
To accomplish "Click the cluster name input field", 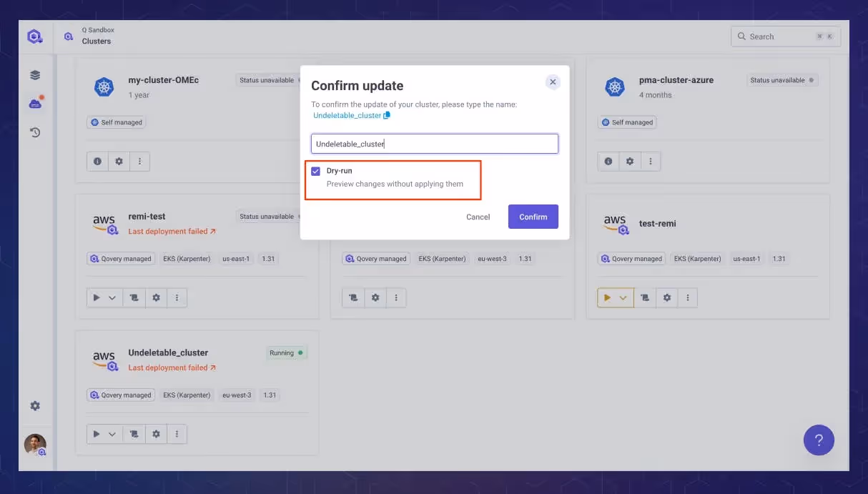I will 435,144.
